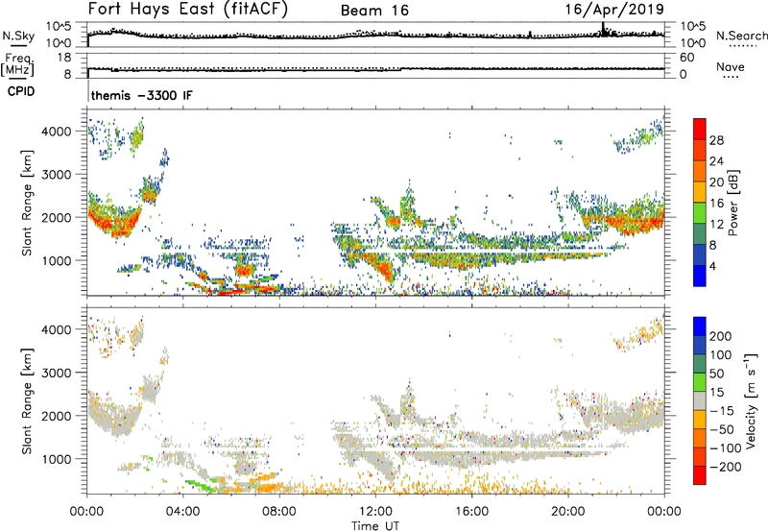The width and height of the screenshot is (768, 532).
Task: Click the 'Slant Range [km]' label of velocity panel
Action: coord(27,401)
